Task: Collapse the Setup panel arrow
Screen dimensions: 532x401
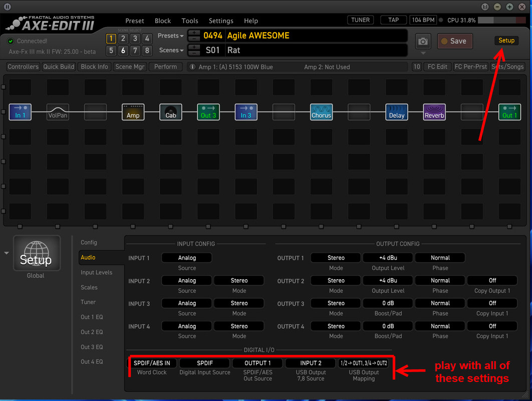Action: pos(7,253)
